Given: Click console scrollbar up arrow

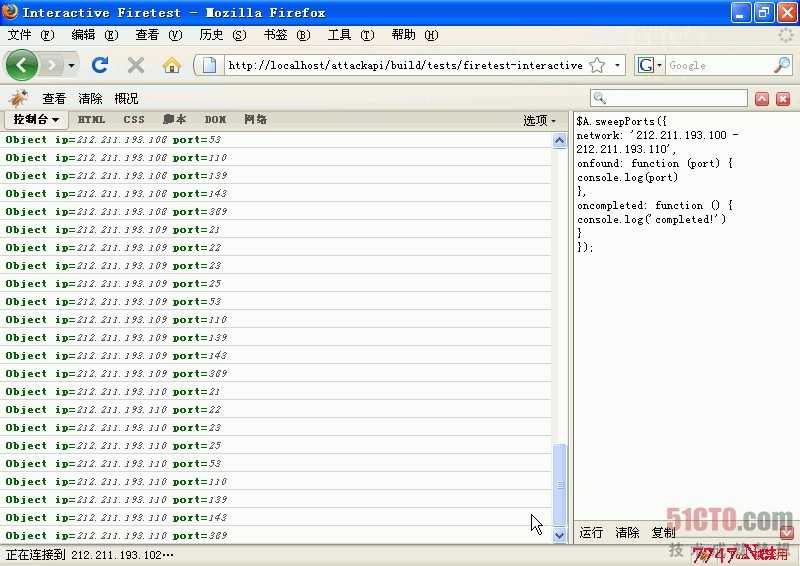Looking at the screenshot, I should click(560, 140).
